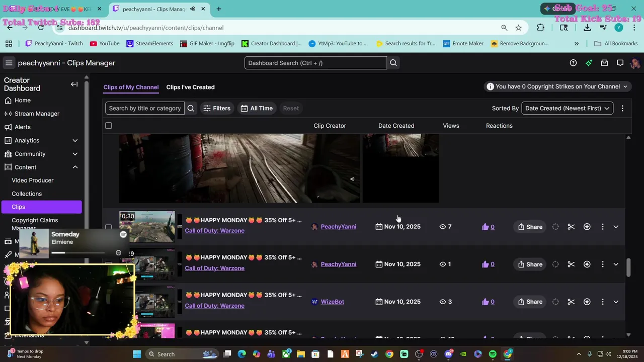
Task: Open Collections in sidebar
Action: (27, 194)
